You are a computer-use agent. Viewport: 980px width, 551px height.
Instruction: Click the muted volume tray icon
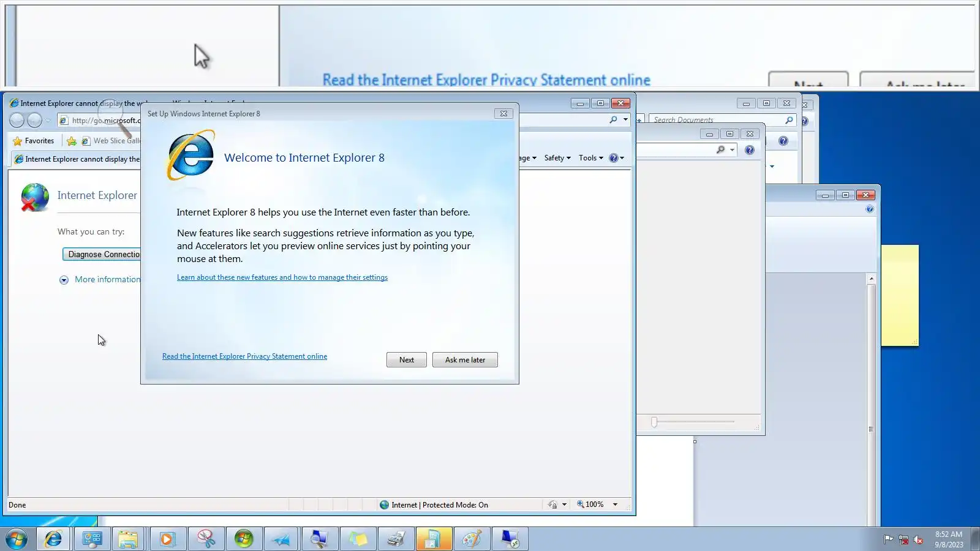(x=918, y=539)
